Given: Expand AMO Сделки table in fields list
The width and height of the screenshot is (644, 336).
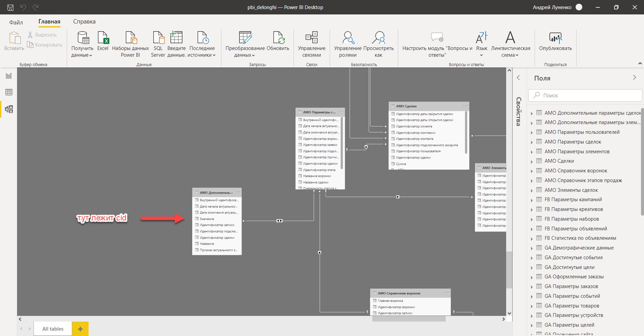Looking at the screenshot, I should (532, 162).
